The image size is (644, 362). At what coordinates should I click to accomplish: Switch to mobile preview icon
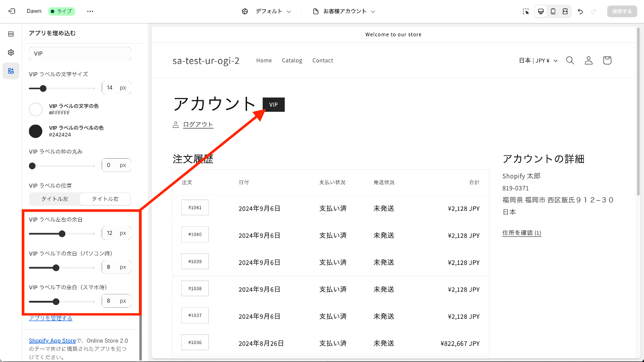point(553,11)
